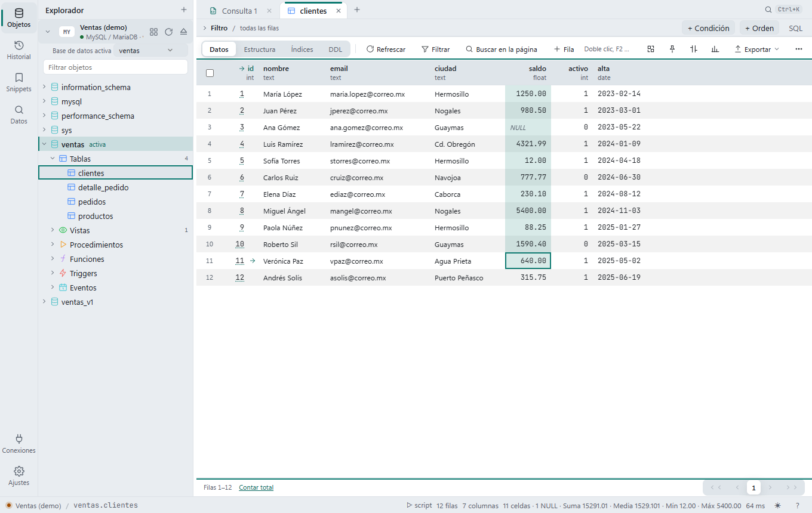Expand the Filtro section chevron
The width and height of the screenshot is (812, 513).
click(205, 28)
